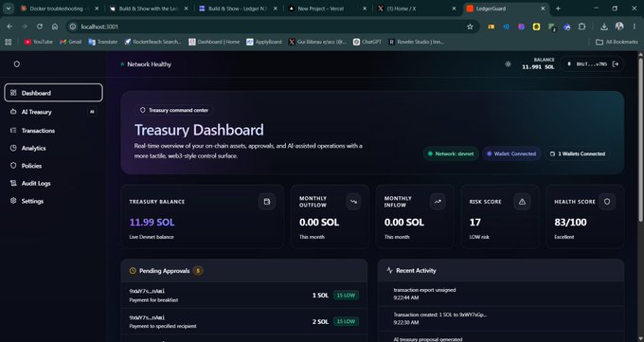The height and width of the screenshot is (342, 644).
Task: Open the Chrome three-dot menu
Action: [x=635, y=27]
